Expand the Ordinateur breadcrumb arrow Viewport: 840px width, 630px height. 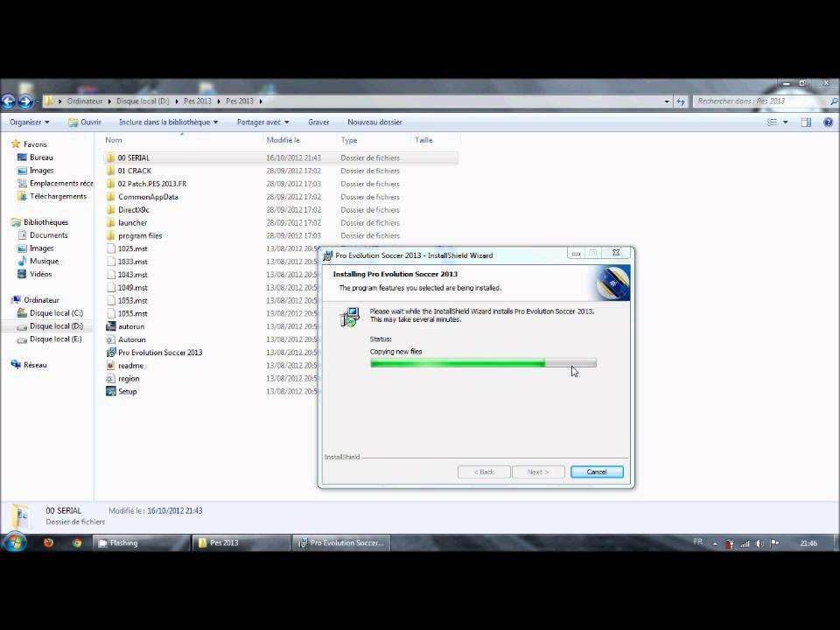(110, 101)
